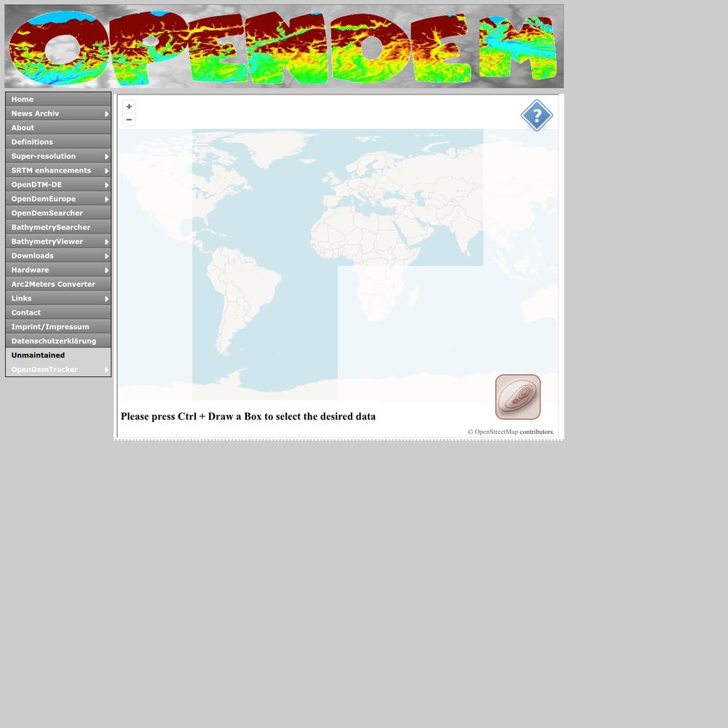Open SRTM enhancements menu item
The image size is (728, 728).
58,170
